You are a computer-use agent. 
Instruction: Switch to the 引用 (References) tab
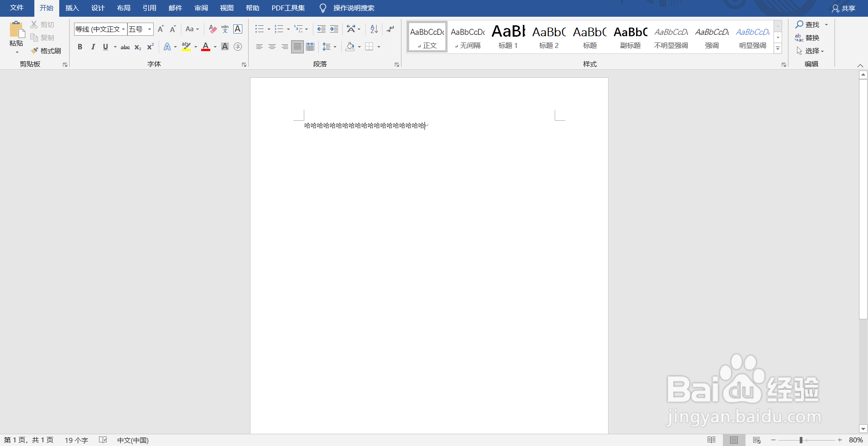tap(149, 8)
